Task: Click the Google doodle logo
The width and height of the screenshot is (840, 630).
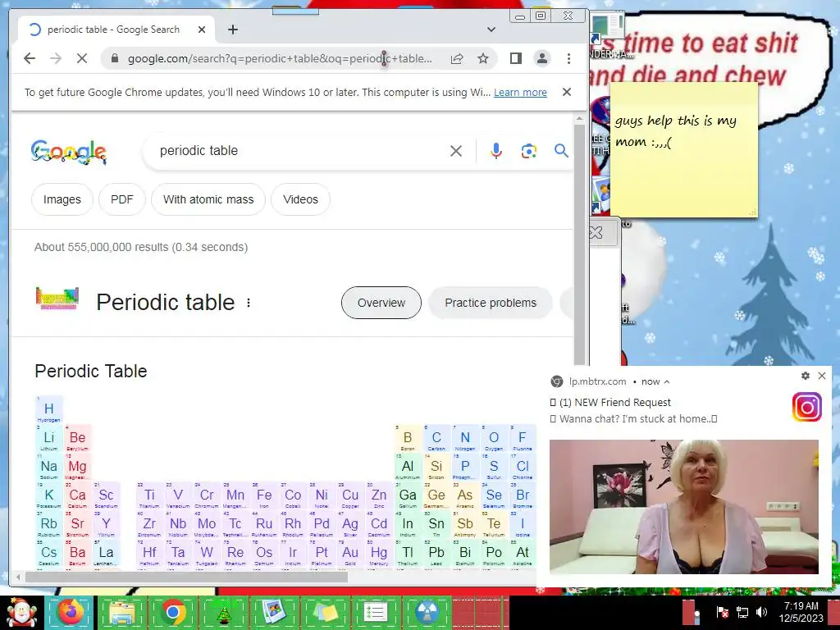Action: [69, 152]
